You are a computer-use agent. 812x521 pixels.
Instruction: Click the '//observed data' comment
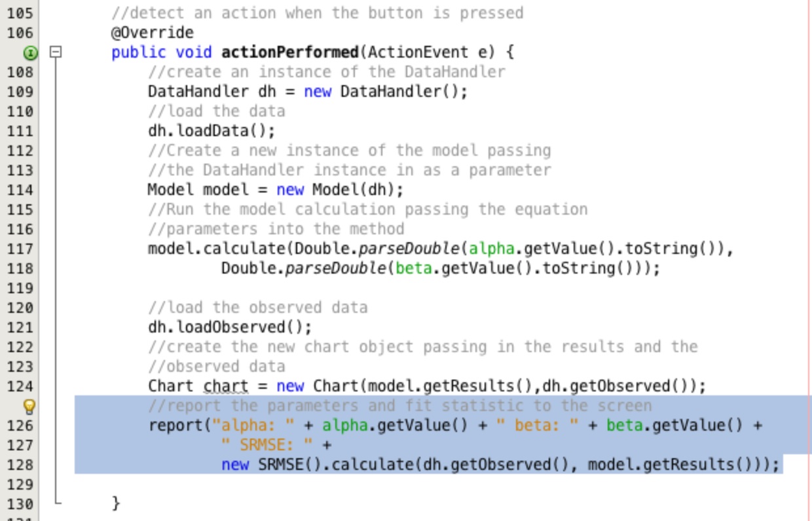coord(217,367)
